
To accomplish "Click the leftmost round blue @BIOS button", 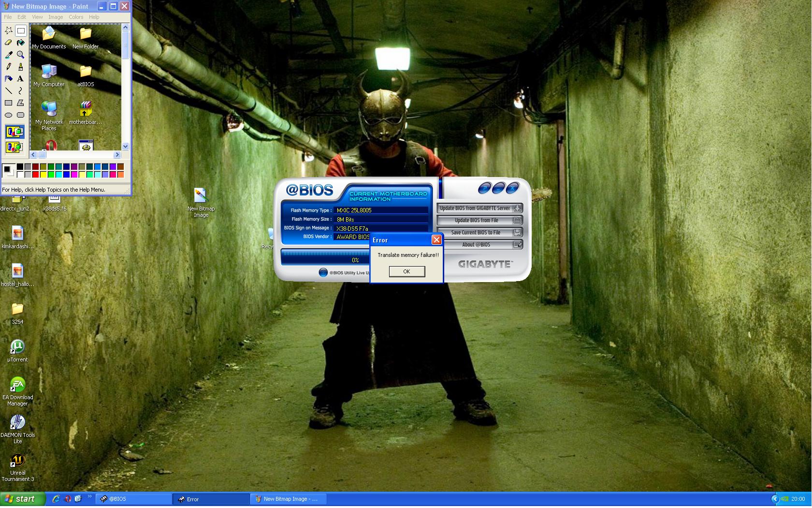I will coord(484,188).
